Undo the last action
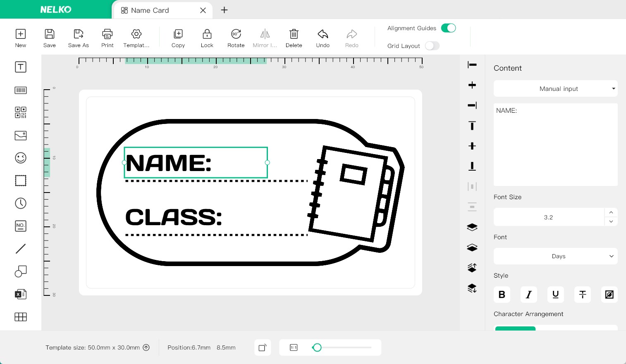This screenshot has width=626, height=364. pos(323,38)
